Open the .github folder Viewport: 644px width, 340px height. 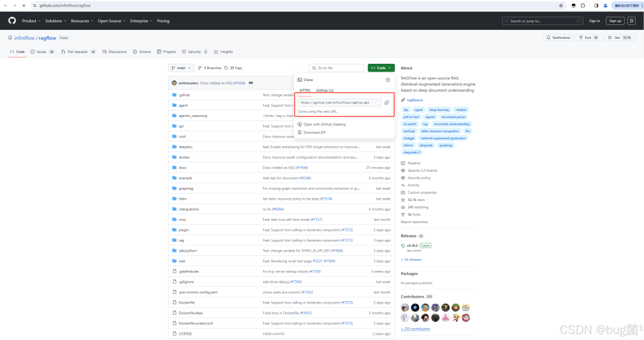tap(184, 95)
